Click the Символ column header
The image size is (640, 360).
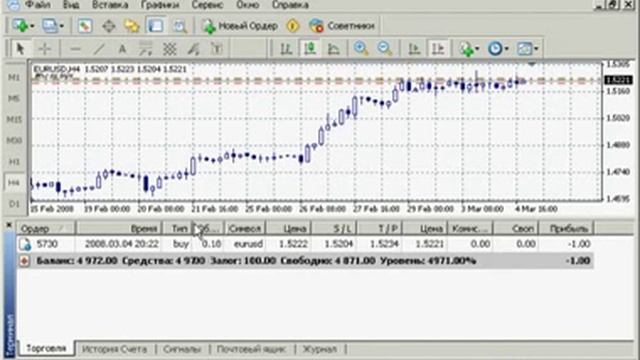(244, 228)
